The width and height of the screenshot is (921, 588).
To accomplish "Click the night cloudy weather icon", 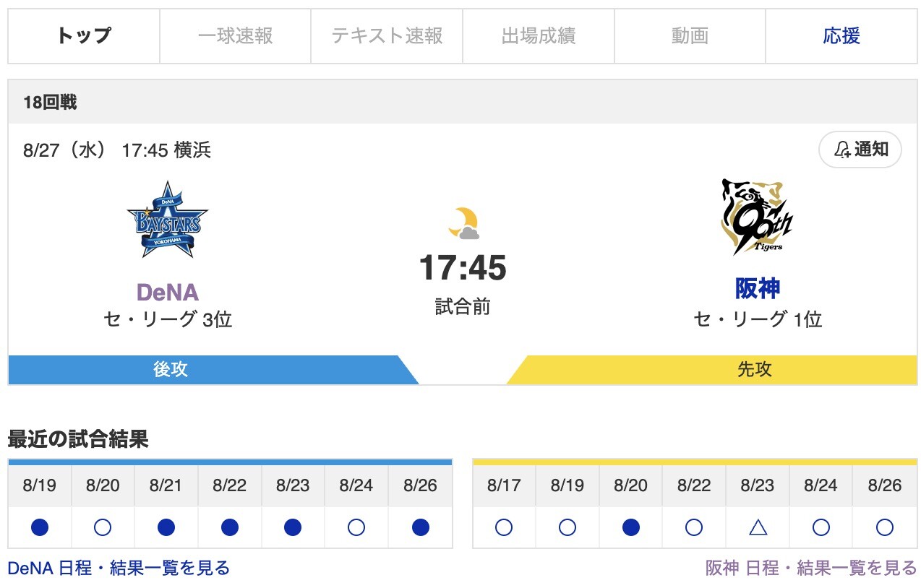I will pos(463,223).
